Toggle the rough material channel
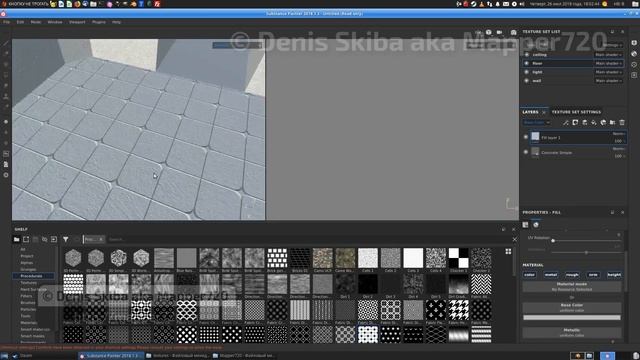640x360 pixels. [572, 275]
